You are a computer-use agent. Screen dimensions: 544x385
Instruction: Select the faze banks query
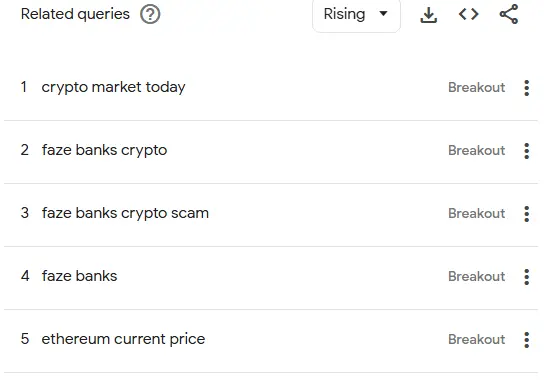[79, 276]
